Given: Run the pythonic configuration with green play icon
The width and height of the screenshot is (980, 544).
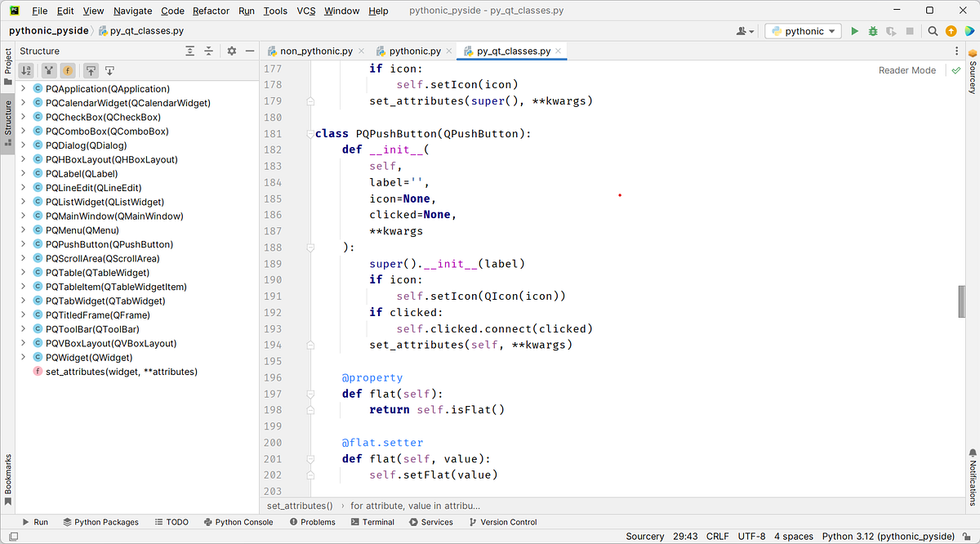Looking at the screenshot, I should point(854,30).
